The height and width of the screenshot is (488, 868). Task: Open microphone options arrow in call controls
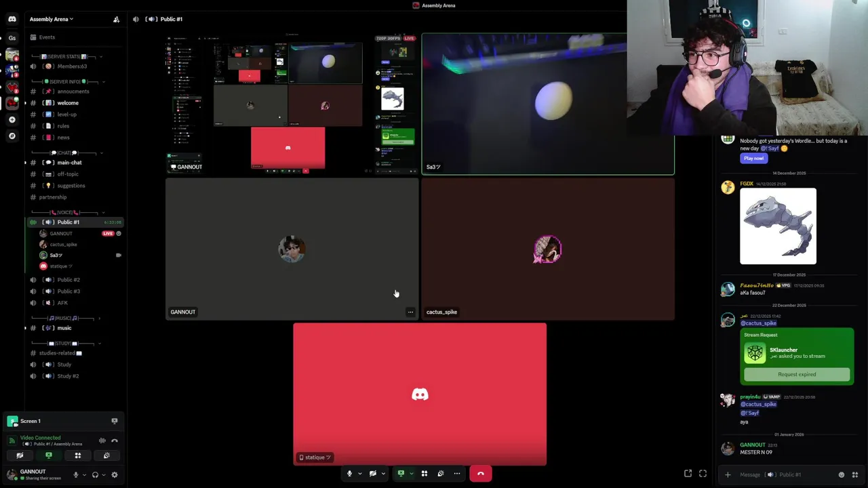point(359,474)
